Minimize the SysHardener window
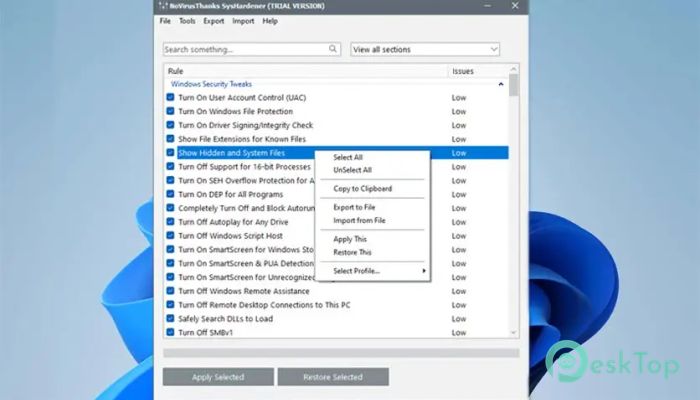 point(488,6)
